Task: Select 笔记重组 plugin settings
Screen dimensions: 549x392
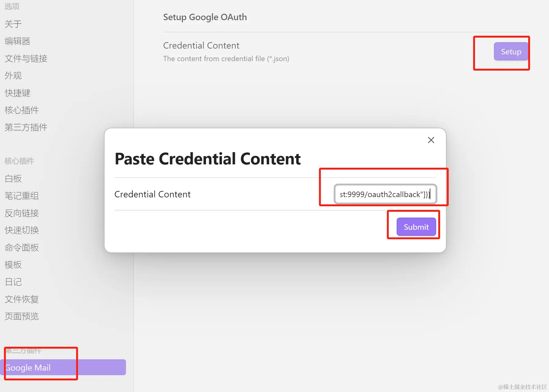Action: click(x=22, y=196)
